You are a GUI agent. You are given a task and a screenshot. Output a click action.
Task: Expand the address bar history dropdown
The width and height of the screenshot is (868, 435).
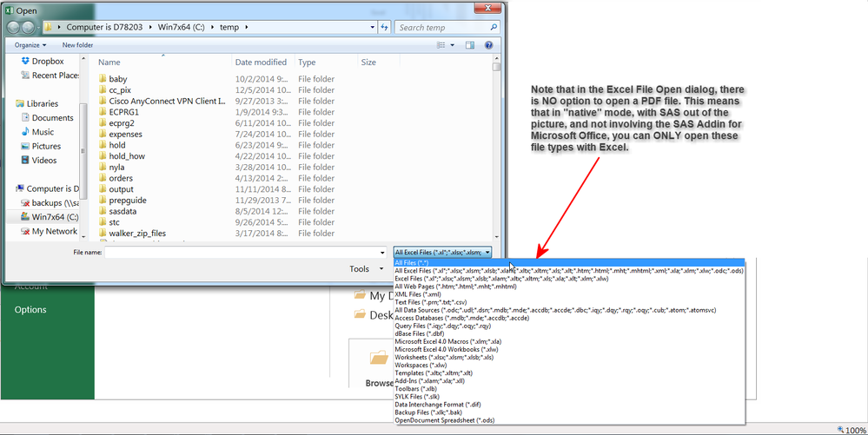pyautogui.click(x=373, y=27)
